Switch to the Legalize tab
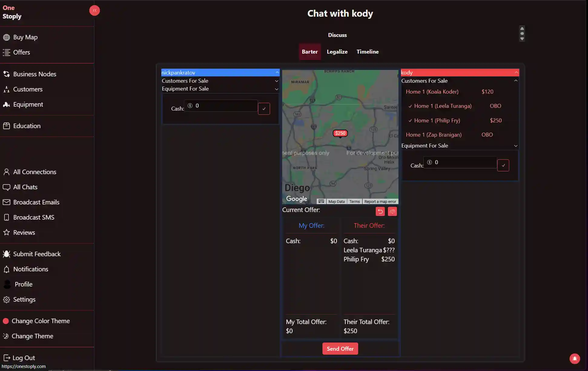Viewport: 588px width, 371px height. [337, 51]
